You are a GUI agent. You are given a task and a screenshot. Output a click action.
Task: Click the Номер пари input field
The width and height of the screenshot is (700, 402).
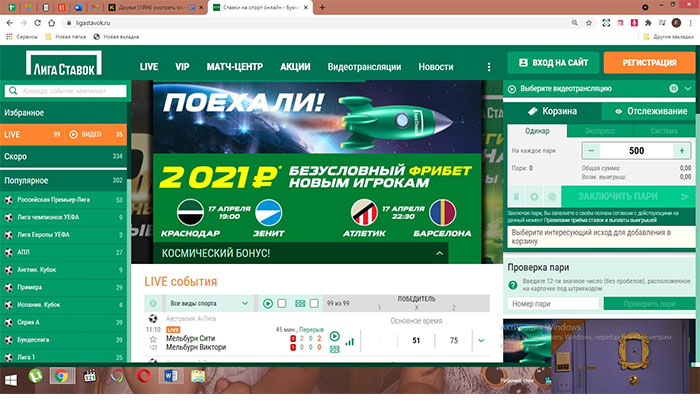point(553,304)
